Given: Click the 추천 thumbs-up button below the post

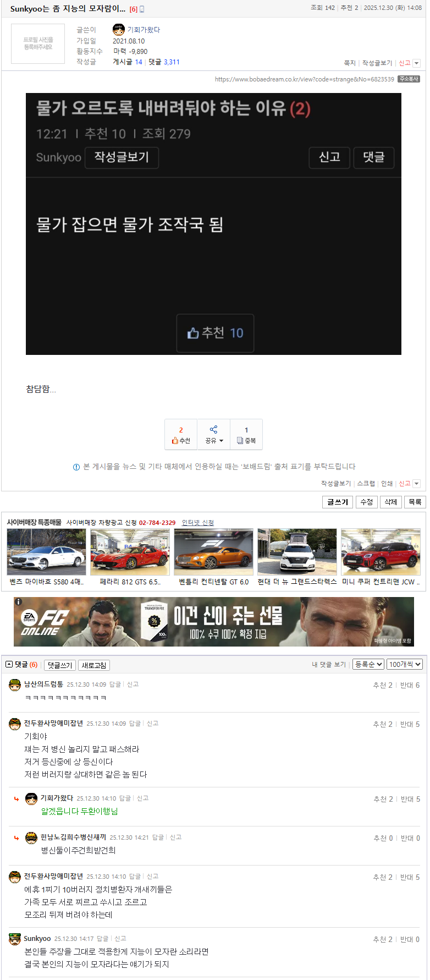Looking at the screenshot, I should tap(181, 435).
